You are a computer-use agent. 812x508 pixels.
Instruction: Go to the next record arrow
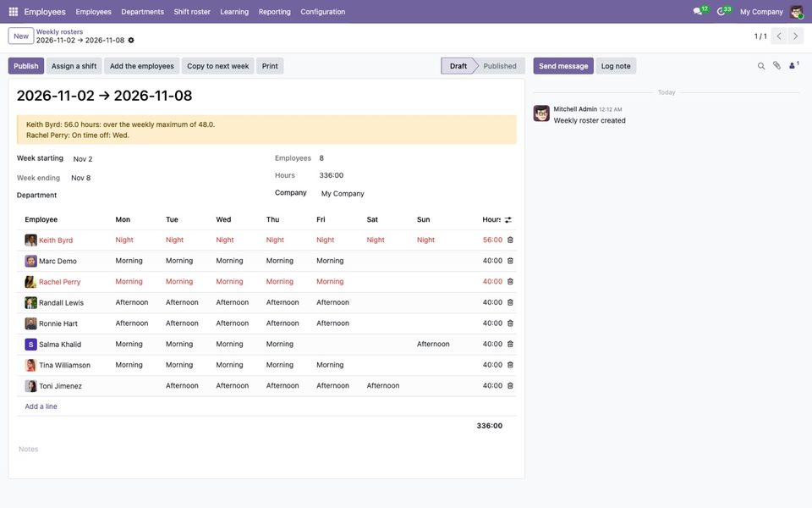(795, 36)
